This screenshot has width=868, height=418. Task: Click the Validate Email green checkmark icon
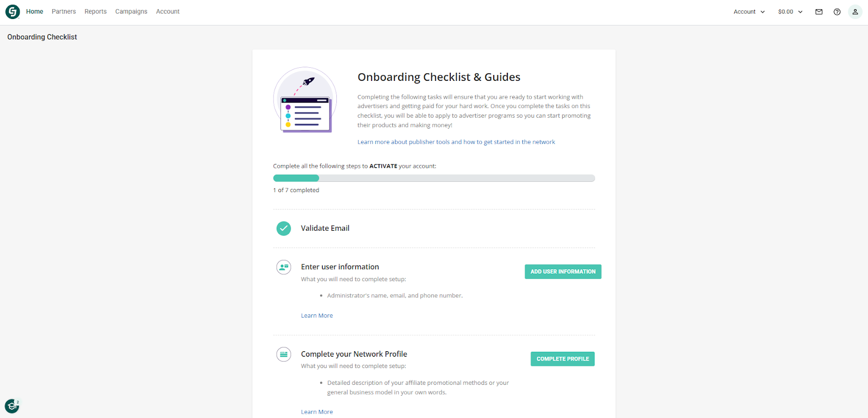click(x=283, y=228)
